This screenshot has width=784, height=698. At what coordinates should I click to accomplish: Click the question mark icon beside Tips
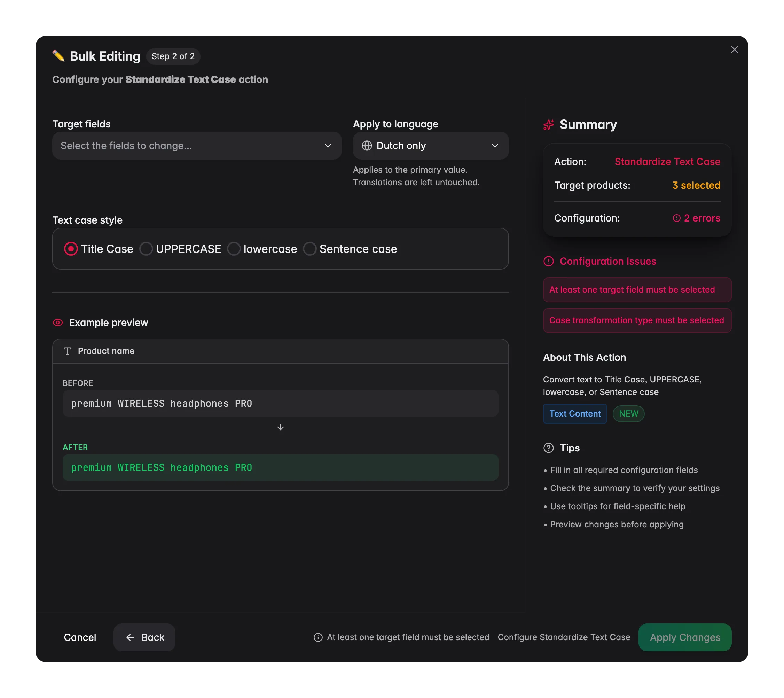549,448
